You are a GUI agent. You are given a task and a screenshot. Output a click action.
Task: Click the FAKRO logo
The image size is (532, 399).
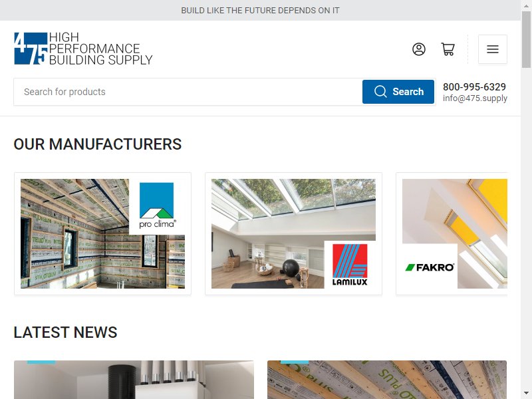pos(430,267)
